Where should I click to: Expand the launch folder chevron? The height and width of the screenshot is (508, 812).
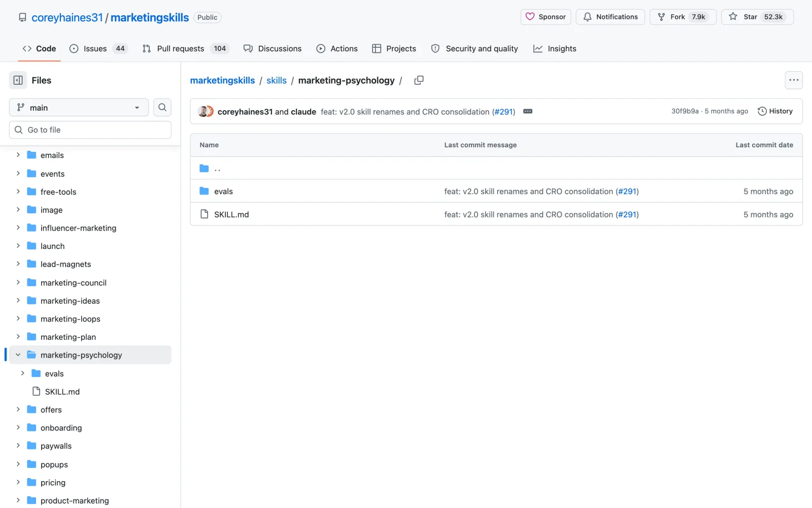(18, 246)
